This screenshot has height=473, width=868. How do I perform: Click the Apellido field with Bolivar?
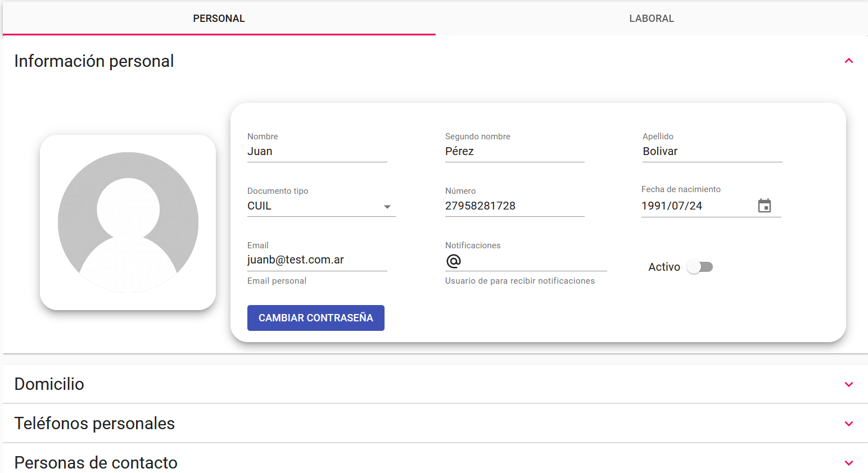pos(712,152)
